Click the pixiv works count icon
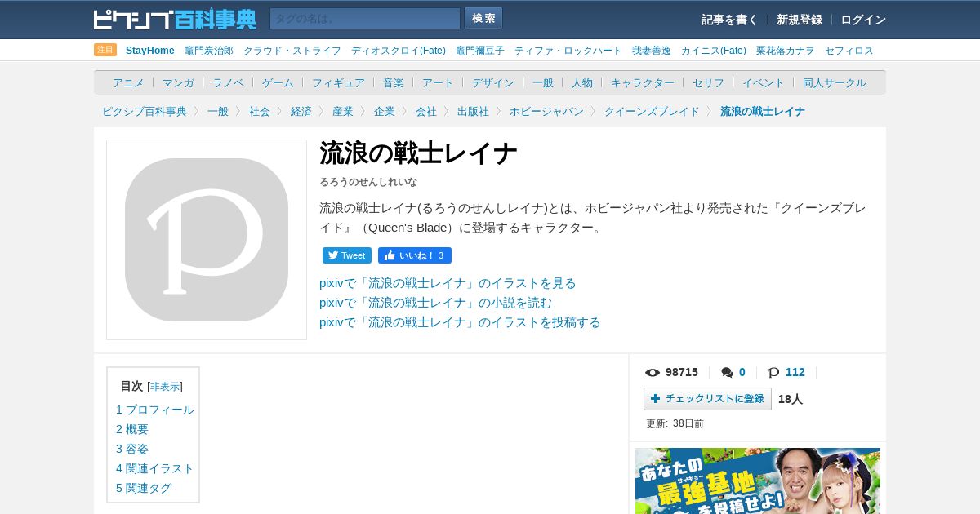Image resolution: width=980 pixels, height=514 pixels. point(773,373)
